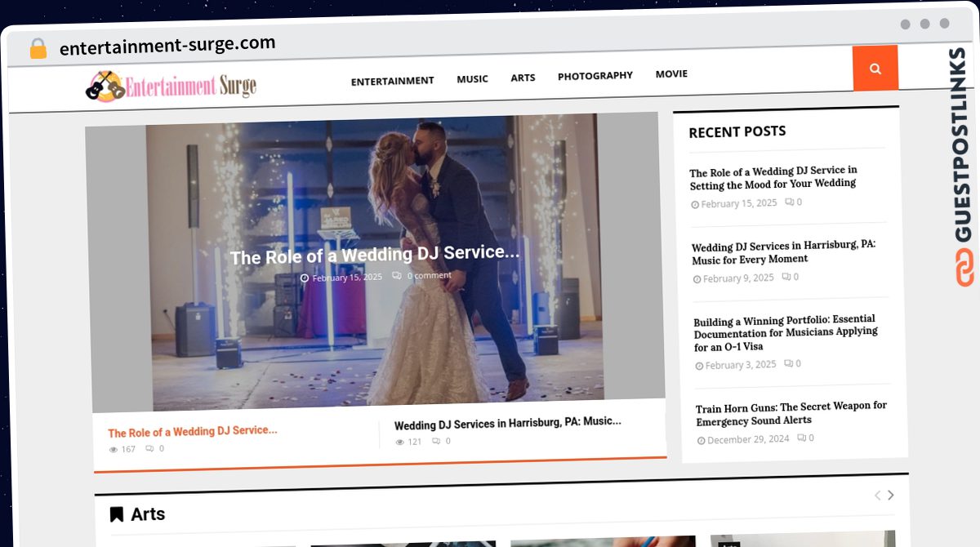
Task: Click the eye icon beside 167 views
Action: (x=114, y=450)
